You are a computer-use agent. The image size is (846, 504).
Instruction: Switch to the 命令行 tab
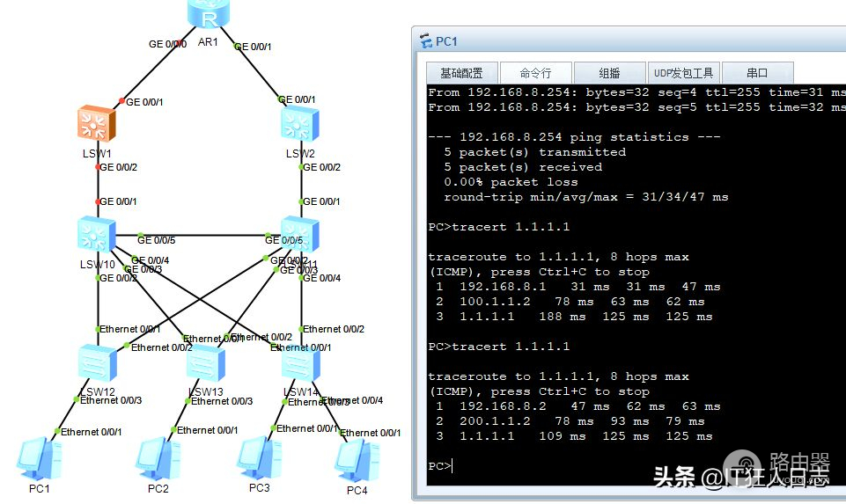click(x=536, y=73)
